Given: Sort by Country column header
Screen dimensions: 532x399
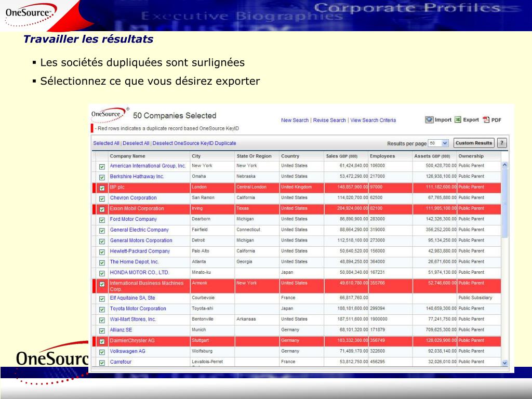Looking at the screenshot, I should 290,156.
